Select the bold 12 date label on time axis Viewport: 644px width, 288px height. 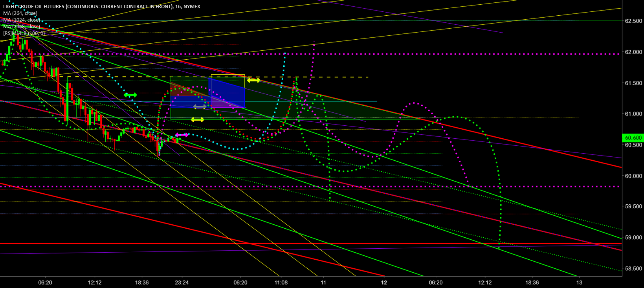(x=384, y=282)
